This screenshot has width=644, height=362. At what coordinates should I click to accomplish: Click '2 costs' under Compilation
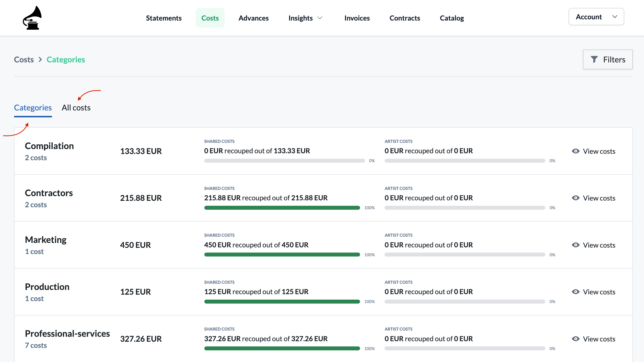[36, 158]
